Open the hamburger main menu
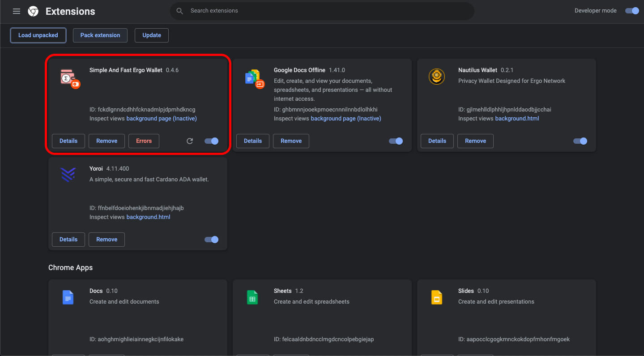This screenshot has height=356, width=644. coord(17,11)
